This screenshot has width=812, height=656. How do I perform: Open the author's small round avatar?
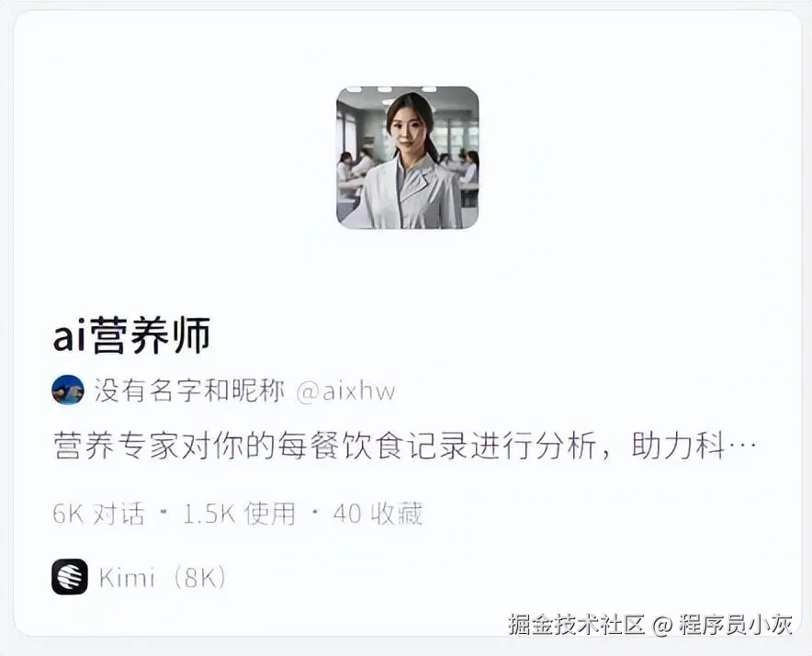pyautogui.click(x=68, y=390)
